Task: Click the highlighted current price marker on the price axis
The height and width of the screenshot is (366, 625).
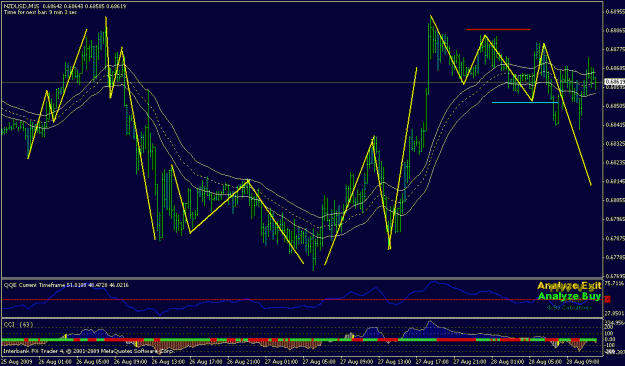Action: coord(614,82)
